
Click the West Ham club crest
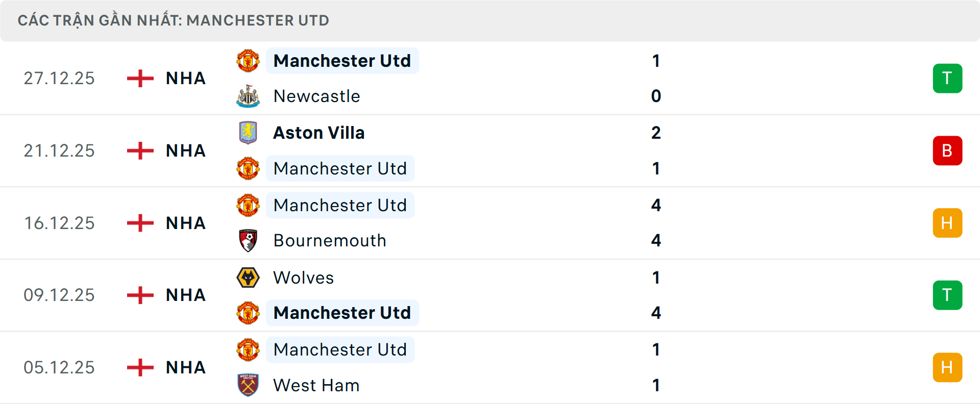(248, 385)
